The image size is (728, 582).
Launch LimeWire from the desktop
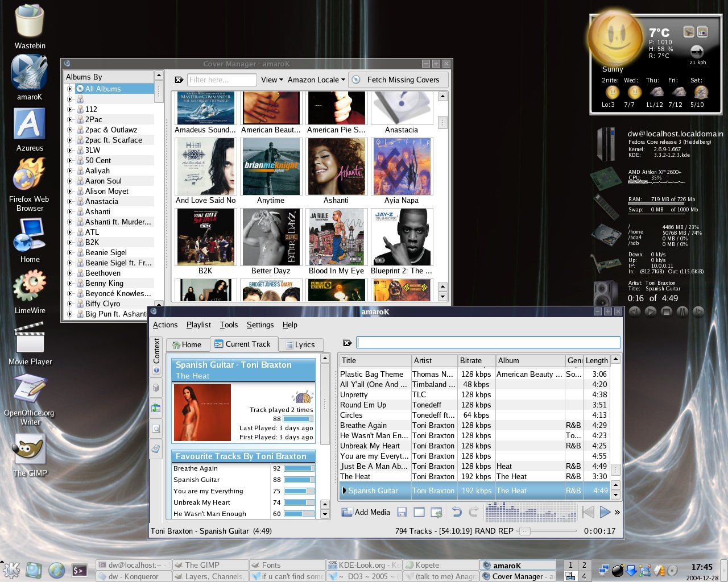[30, 292]
